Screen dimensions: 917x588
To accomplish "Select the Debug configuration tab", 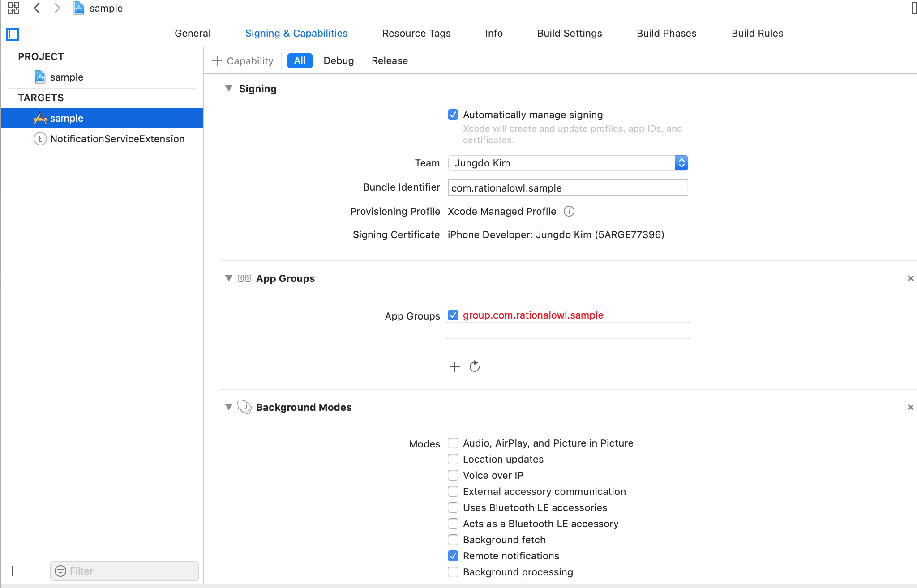I will click(339, 60).
